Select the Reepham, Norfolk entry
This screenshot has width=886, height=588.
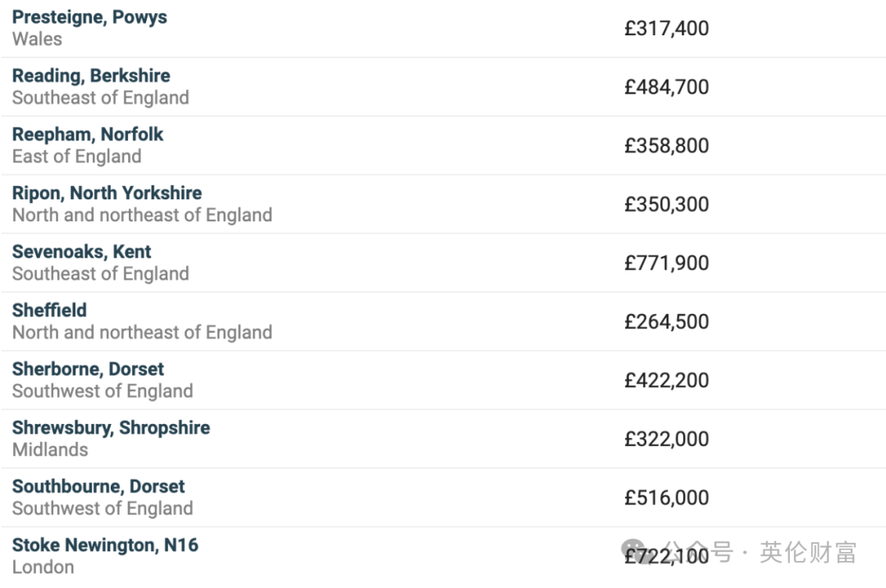pos(88,134)
